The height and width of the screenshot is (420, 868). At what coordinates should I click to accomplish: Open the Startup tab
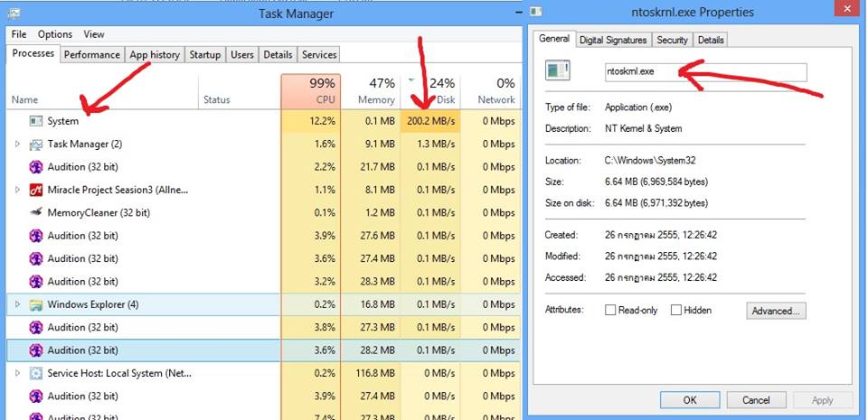click(205, 55)
